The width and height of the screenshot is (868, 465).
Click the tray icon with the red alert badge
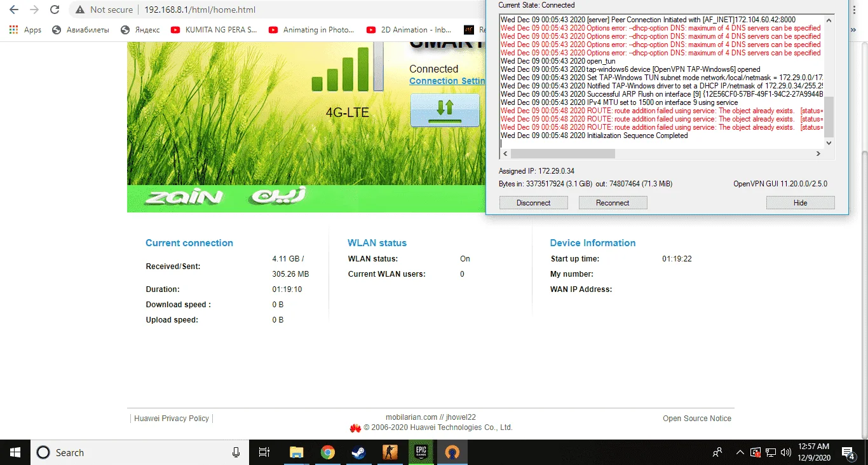point(756,452)
